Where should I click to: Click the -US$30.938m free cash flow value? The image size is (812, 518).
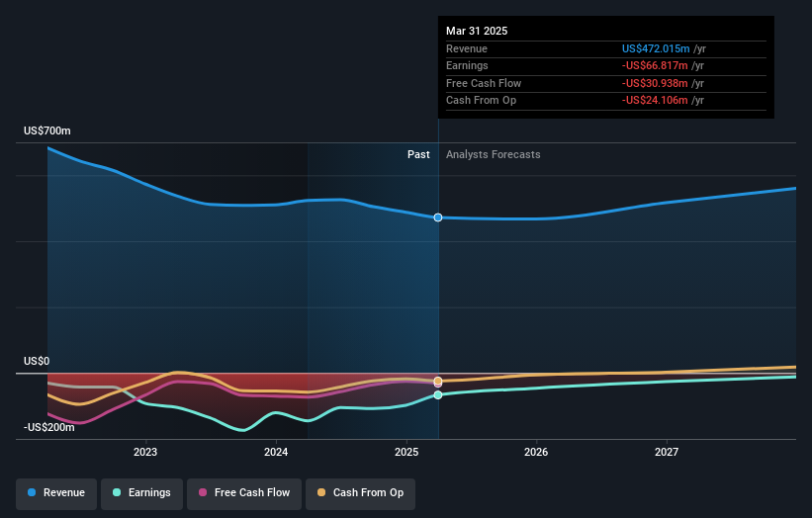coord(655,83)
